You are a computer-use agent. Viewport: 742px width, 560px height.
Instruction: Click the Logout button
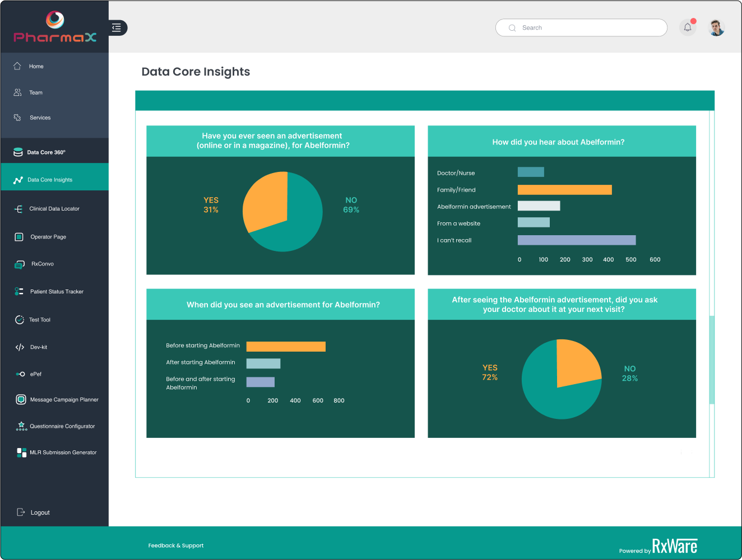click(40, 512)
